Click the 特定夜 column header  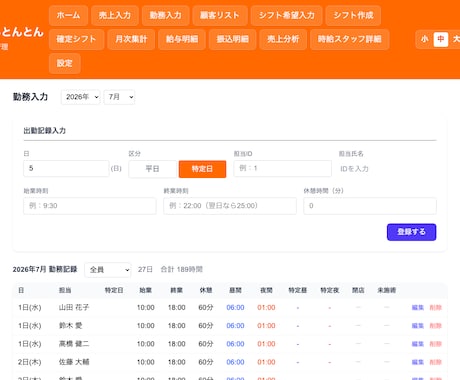pyautogui.click(x=330, y=290)
